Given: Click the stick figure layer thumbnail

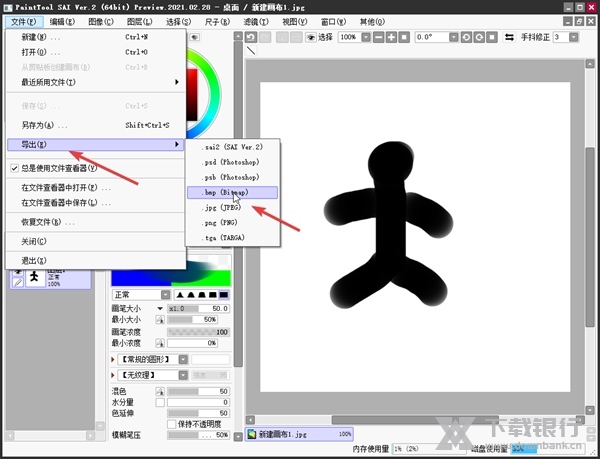Looking at the screenshot, I should tap(34, 276).
